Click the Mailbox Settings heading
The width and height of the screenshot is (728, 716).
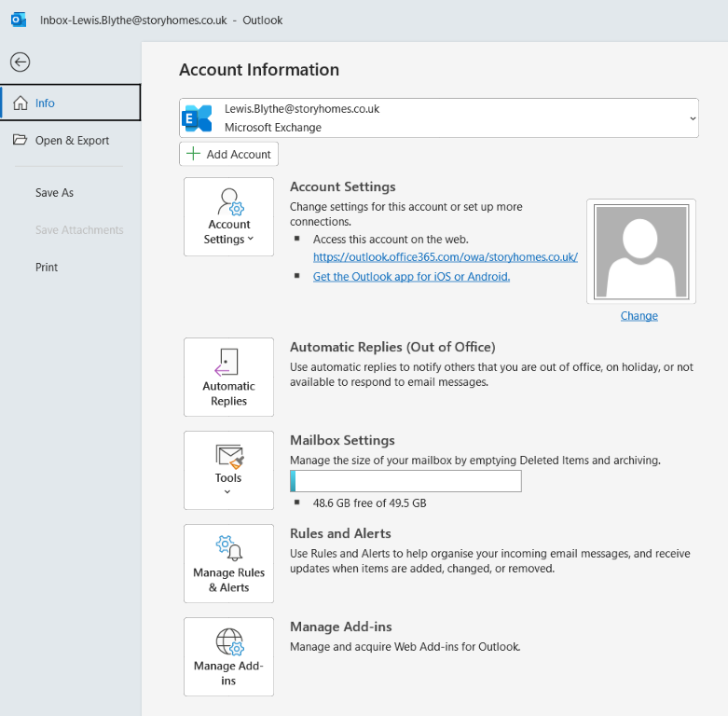point(343,440)
